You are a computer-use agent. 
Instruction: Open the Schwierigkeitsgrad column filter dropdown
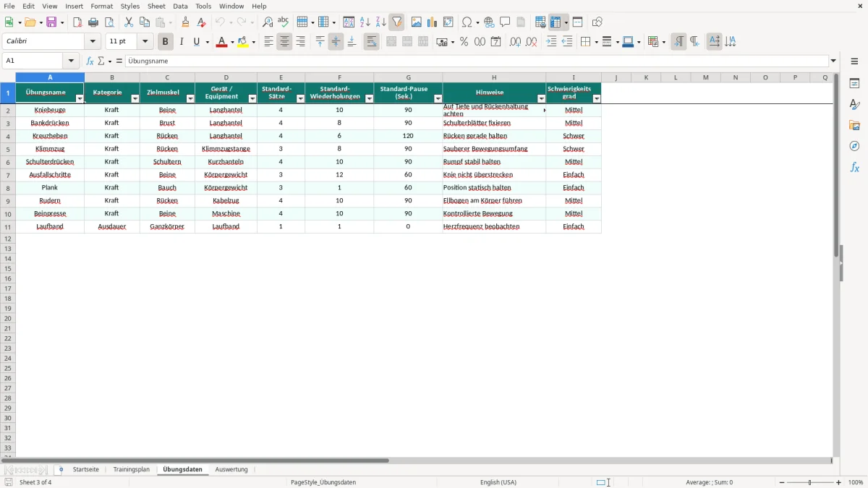click(x=596, y=98)
